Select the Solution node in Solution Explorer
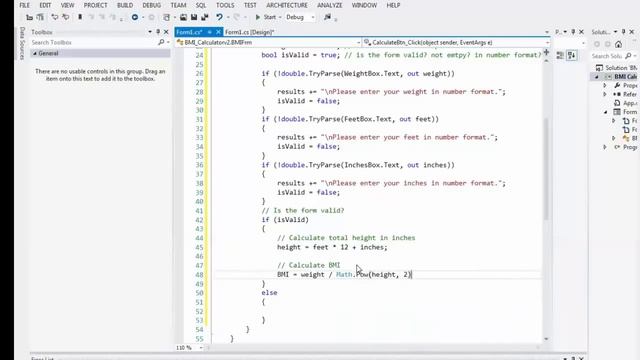 click(616, 68)
